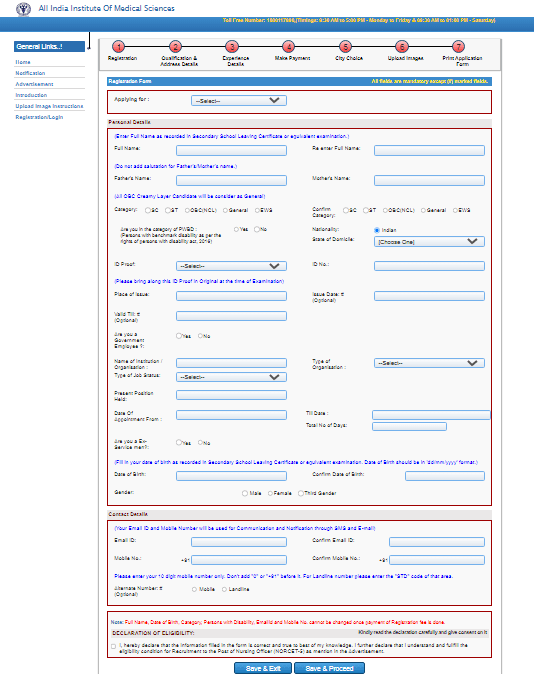This screenshot has width=534, height=674.
Task: Open the ID Proof dropdown
Action: coord(231,266)
